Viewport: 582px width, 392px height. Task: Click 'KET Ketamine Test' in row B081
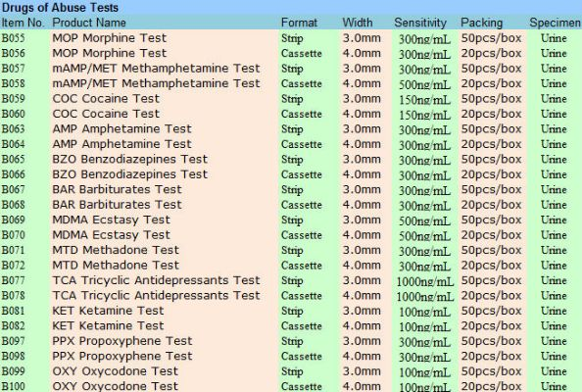tap(108, 311)
